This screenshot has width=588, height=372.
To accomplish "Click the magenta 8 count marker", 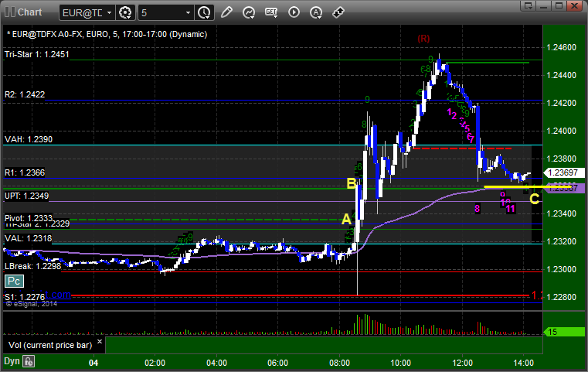I will [477, 208].
